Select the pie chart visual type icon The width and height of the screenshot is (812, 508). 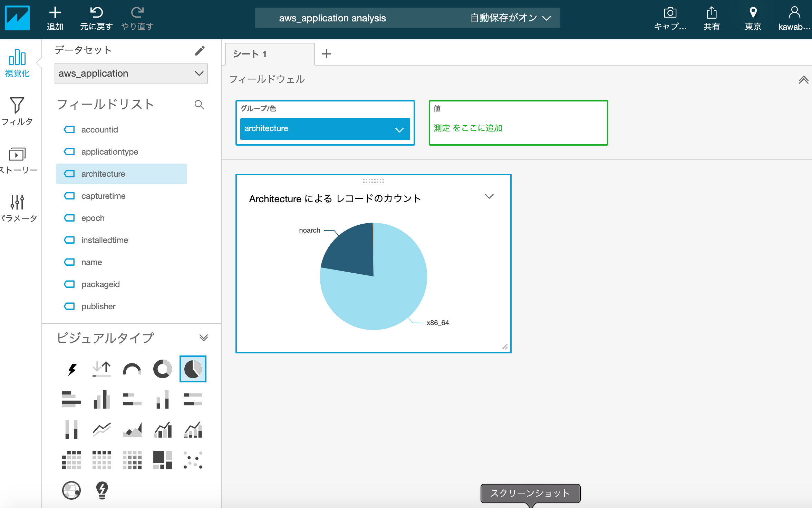193,368
